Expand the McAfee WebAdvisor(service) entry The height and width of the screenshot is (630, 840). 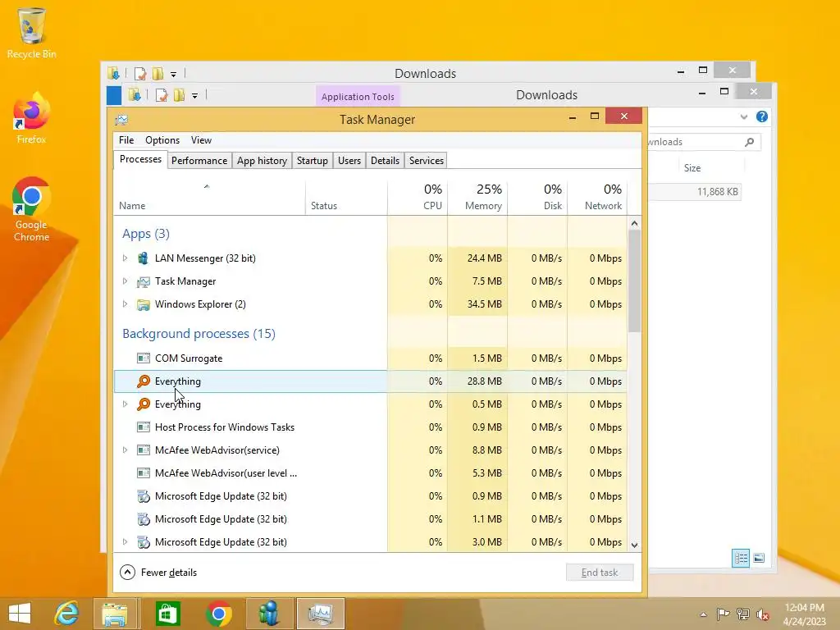pos(125,450)
